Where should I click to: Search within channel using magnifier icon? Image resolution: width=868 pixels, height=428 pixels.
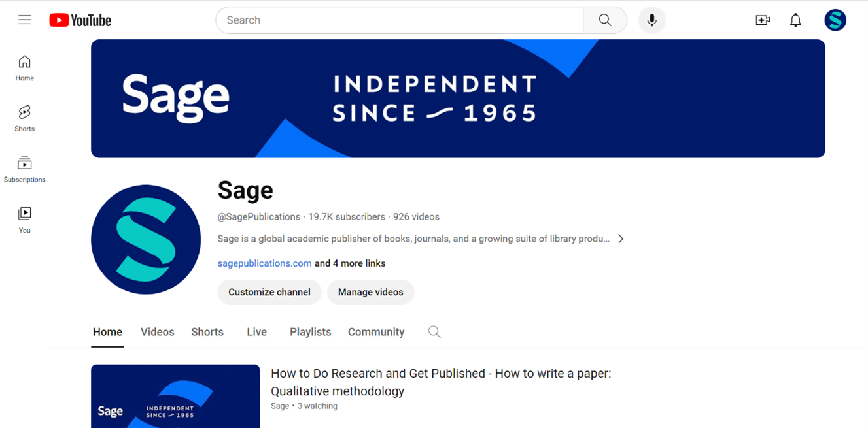[434, 332]
